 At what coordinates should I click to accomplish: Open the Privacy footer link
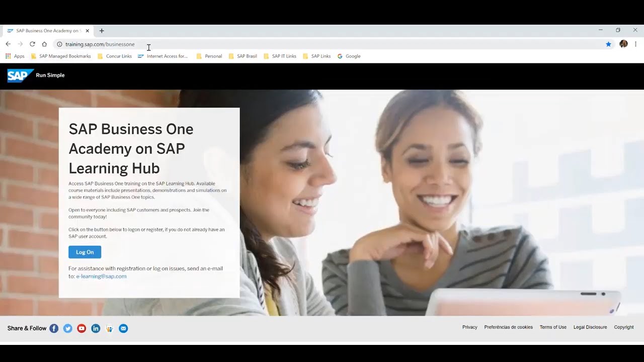[x=469, y=327]
